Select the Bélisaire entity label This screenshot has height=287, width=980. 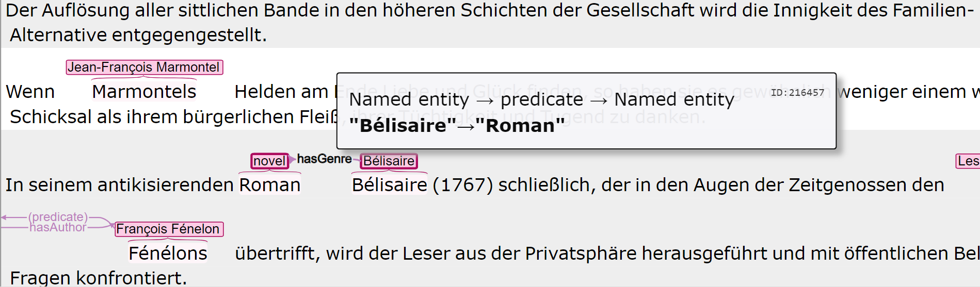(389, 161)
